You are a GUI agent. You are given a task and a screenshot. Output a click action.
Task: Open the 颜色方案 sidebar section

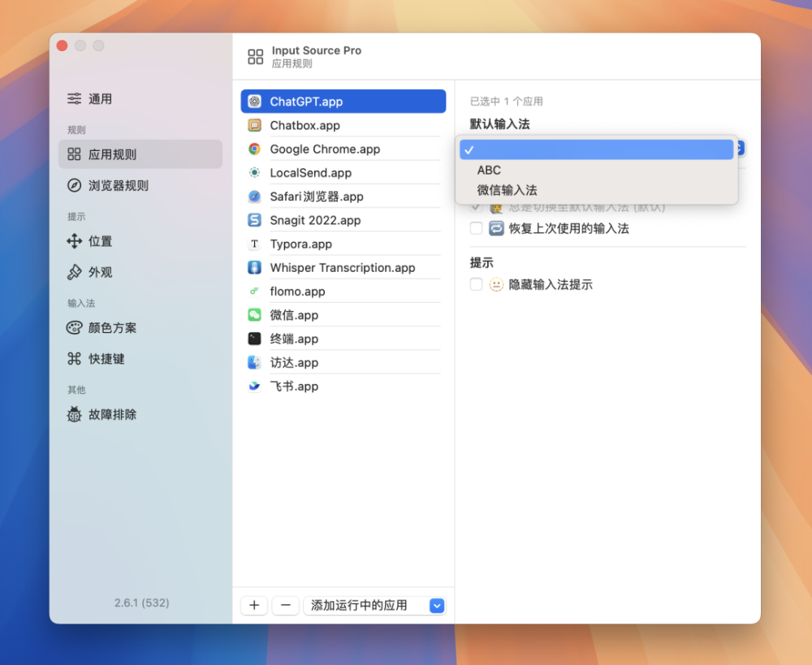(x=140, y=327)
